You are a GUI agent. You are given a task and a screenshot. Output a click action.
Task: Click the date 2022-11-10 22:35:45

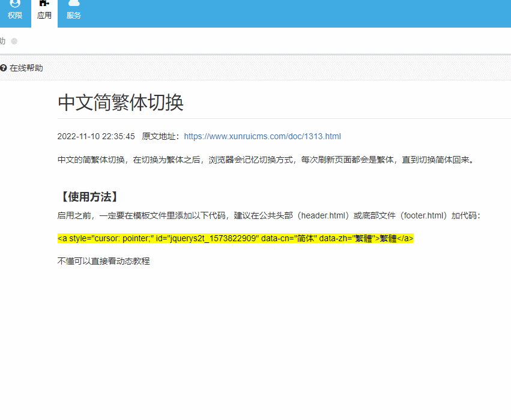(96, 136)
